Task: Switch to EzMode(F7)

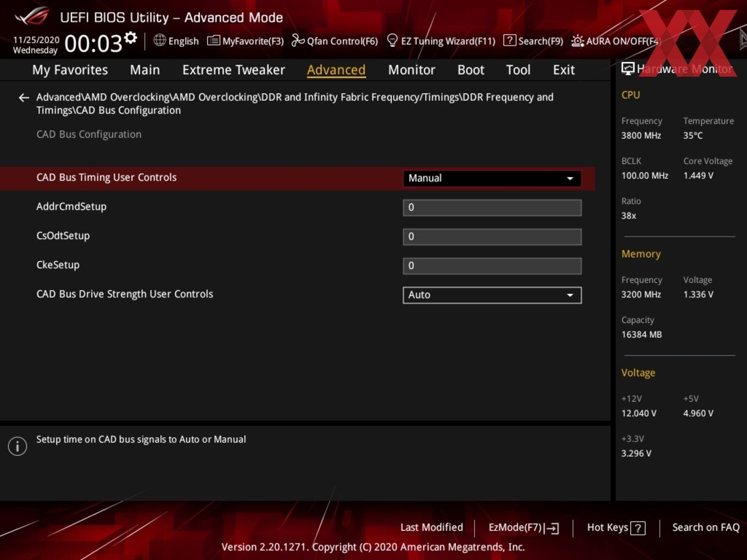Action: (515, 527)
